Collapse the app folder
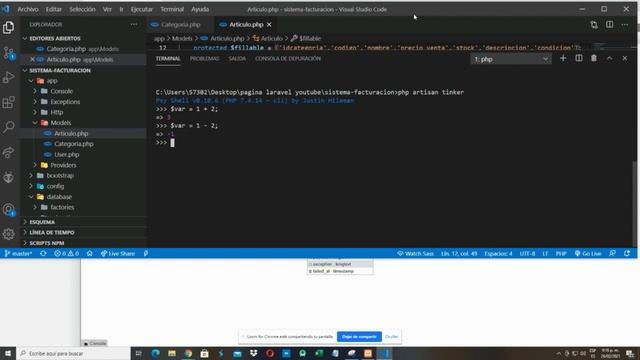This screenshot has height=360, width=640. point(52,81)
